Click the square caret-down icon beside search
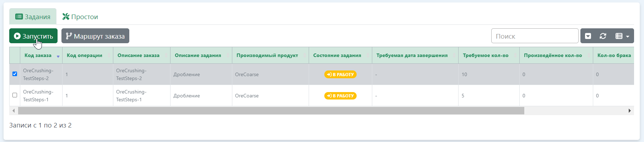The height and width of the screenshot is (142, 644). pos(588,36)
